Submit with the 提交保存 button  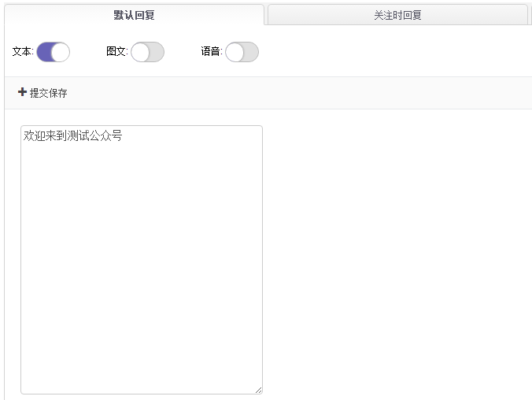42,93
